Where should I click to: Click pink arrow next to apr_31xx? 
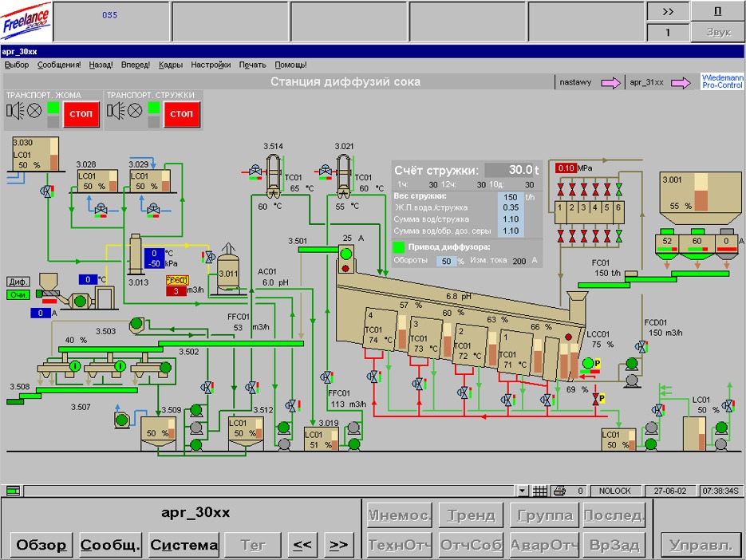[681, 82]
